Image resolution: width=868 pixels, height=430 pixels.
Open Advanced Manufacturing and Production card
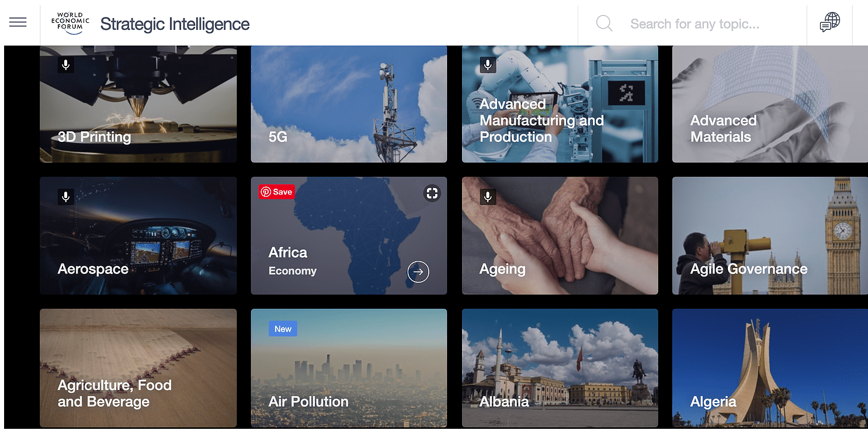pos(560,104)
